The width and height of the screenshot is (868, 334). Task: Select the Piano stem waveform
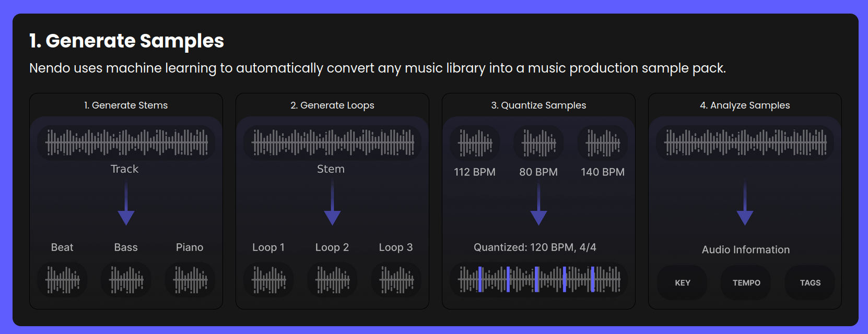[190, 280]
